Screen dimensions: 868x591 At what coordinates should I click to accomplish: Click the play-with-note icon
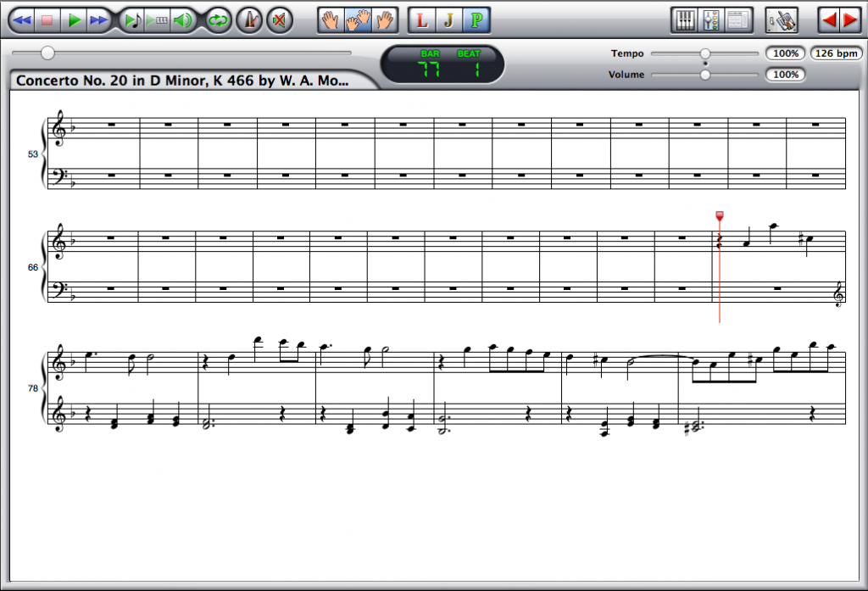coord(133,20)
